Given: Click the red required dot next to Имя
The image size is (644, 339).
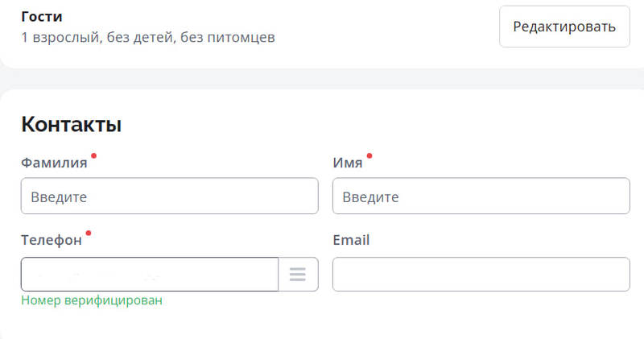Looking at the screenshot, I should (369, 155).
